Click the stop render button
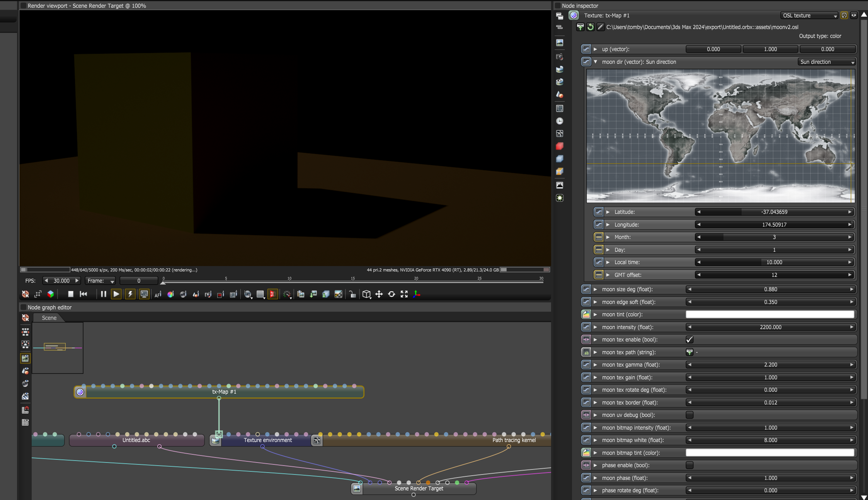The image size is (868, 500). 71,294
